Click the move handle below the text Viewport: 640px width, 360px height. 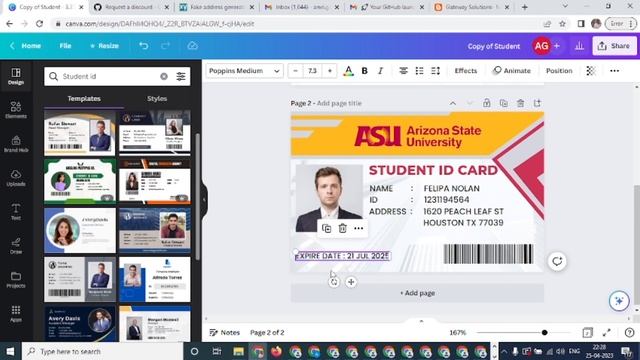click(x=351, y=282)
